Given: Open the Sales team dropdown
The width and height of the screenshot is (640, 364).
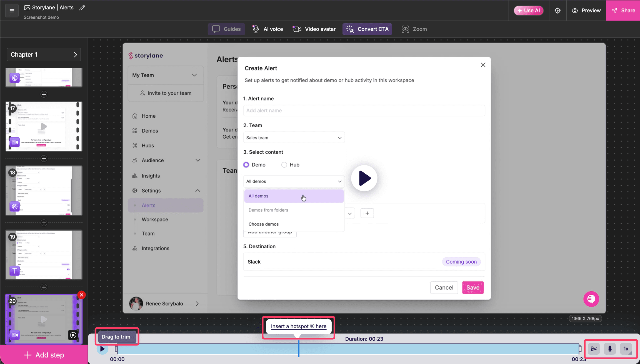Looking at the screenshot, I should pos(294,137).
